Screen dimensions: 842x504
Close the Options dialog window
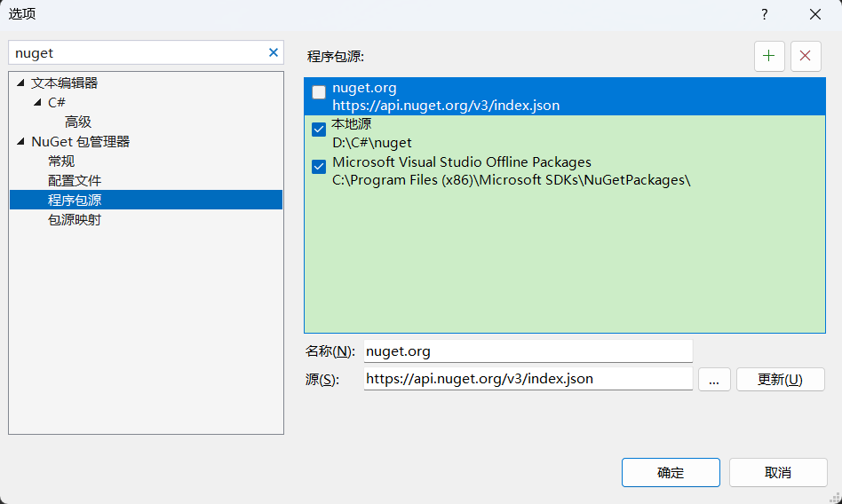[814, 14]
